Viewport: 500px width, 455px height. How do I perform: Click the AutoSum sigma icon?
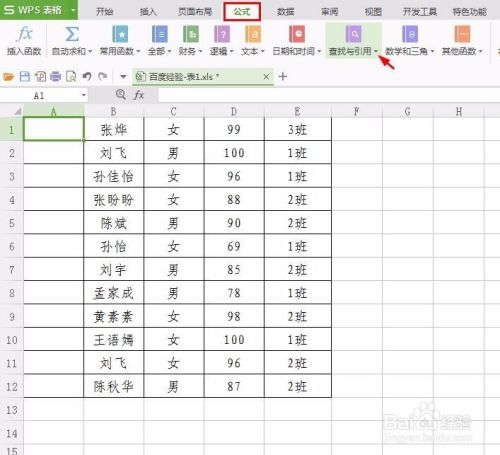click(x=72, y=34)
